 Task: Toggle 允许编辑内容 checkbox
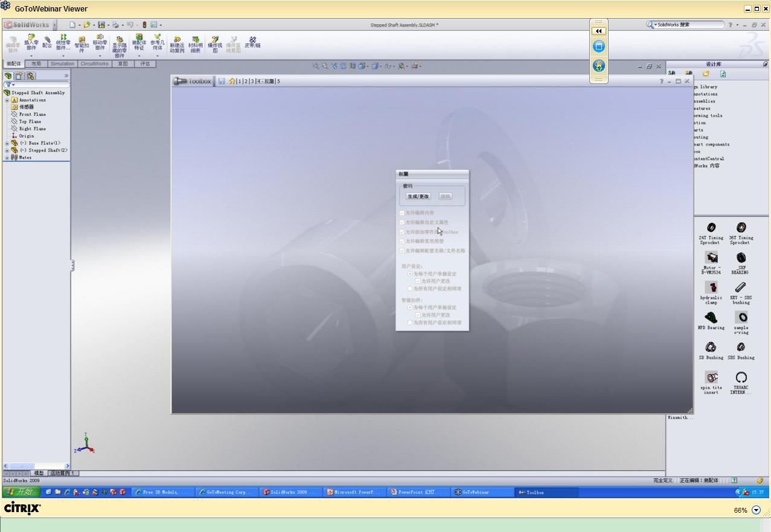pyautogui.click(x=402, y=213)
